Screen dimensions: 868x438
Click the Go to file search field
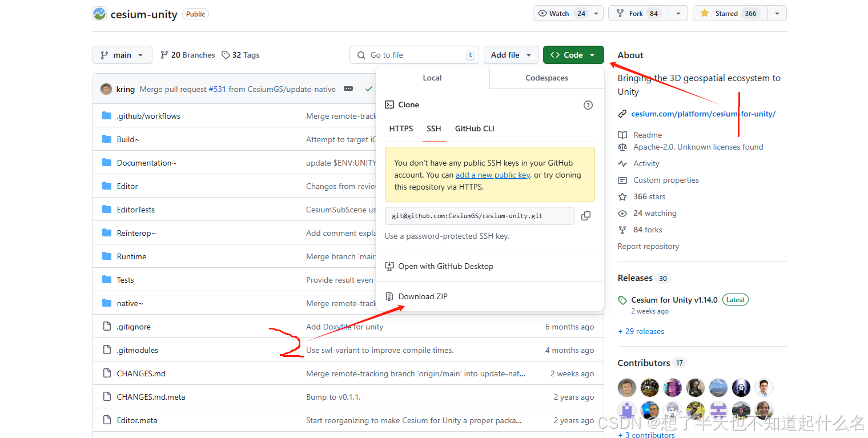click(415, 55)
